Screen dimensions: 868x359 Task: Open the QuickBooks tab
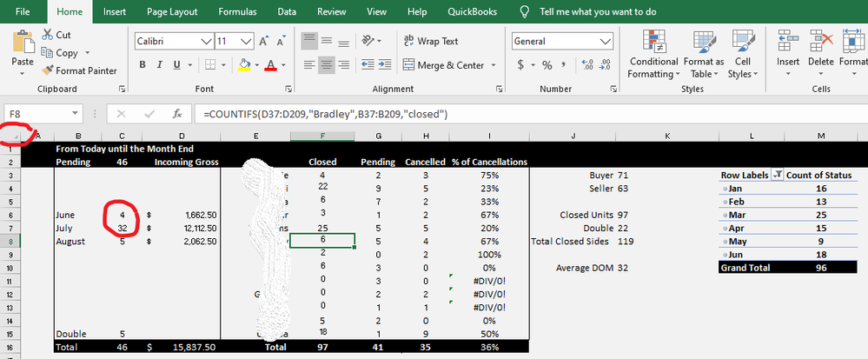472,11
